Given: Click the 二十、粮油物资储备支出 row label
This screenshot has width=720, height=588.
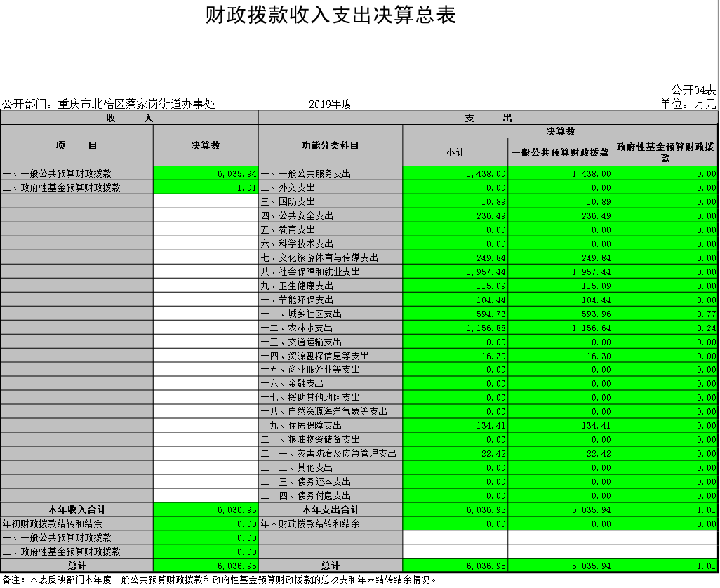Looking at the screenshot, I should click(310, 439).
